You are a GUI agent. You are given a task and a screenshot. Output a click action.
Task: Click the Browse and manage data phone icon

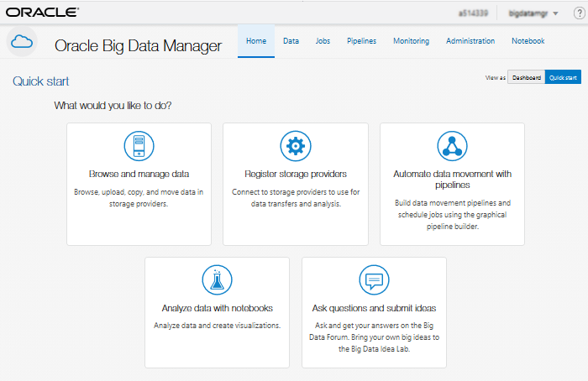(x=139, y=146)
